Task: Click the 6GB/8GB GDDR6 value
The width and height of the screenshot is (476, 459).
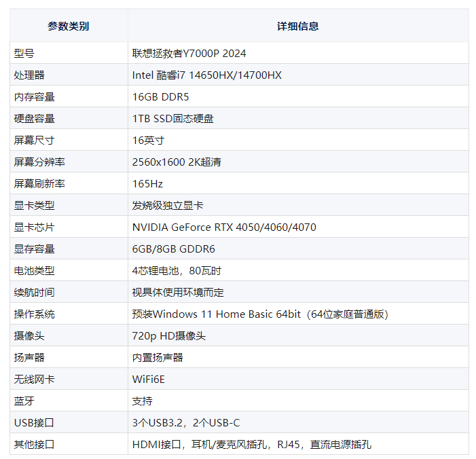Action: tap(173, 249)
